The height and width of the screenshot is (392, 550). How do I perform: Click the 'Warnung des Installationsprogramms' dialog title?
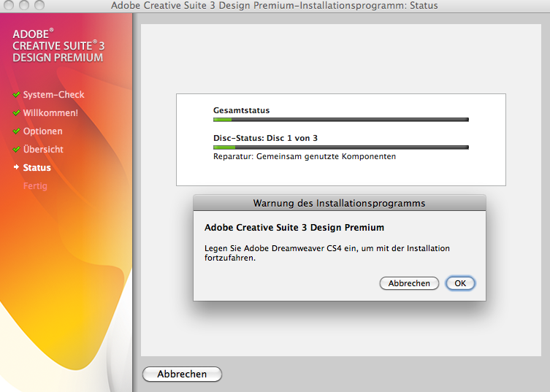(x=339, y=204)
